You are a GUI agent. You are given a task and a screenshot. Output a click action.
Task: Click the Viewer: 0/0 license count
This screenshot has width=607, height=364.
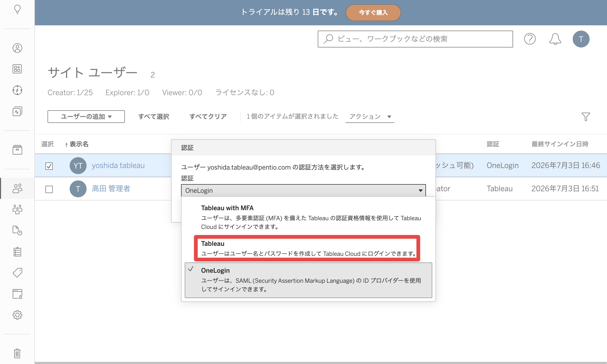click(x=182, y=93)
